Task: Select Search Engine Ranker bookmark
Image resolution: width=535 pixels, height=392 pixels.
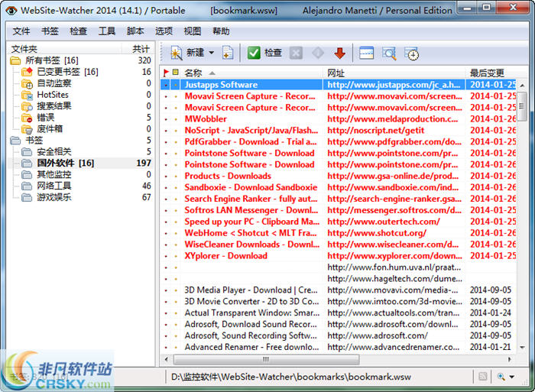Action: pyautogui.click(x=251, y=199)
